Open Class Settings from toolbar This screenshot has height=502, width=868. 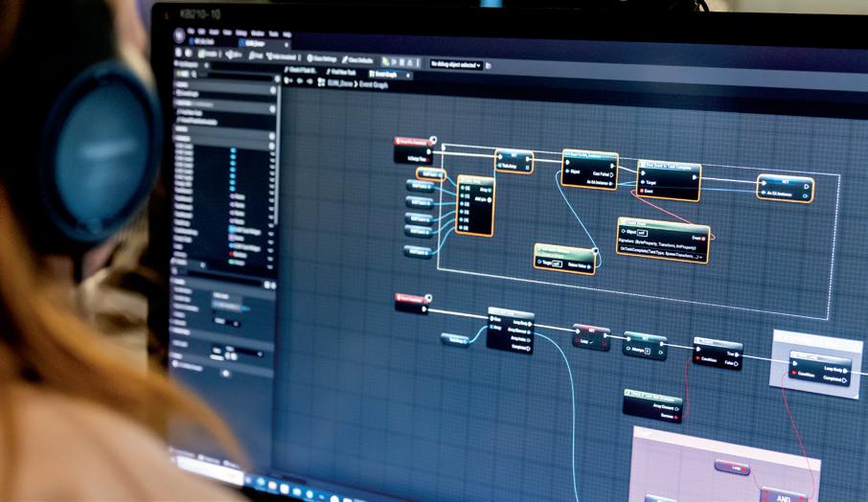[322, 58]
